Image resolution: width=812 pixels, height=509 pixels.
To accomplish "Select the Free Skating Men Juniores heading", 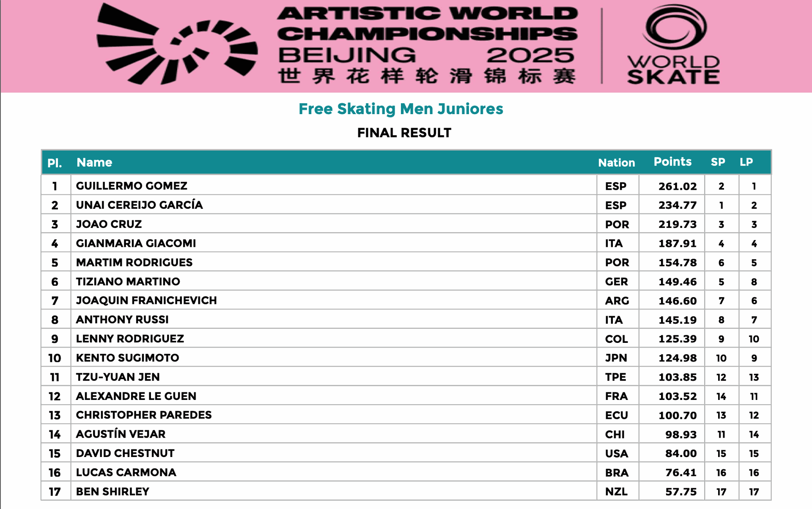I will (401, 109).
